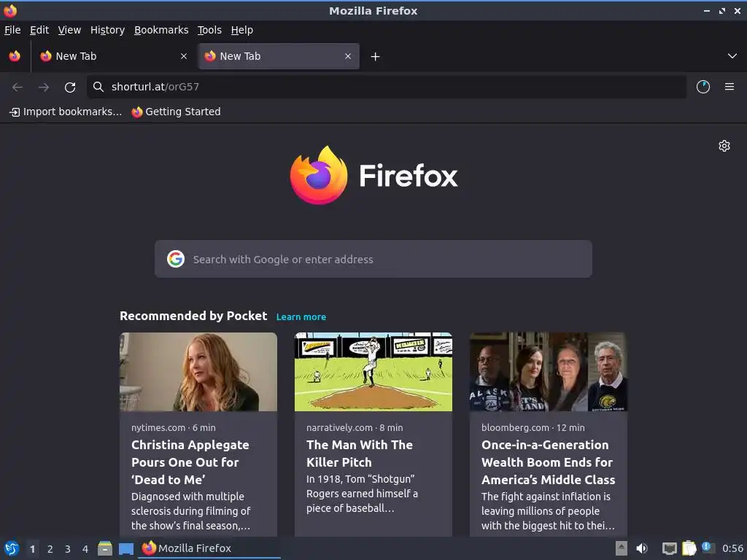Open the Bookmarks menu

pyautogui.click(x=161, y=30)
